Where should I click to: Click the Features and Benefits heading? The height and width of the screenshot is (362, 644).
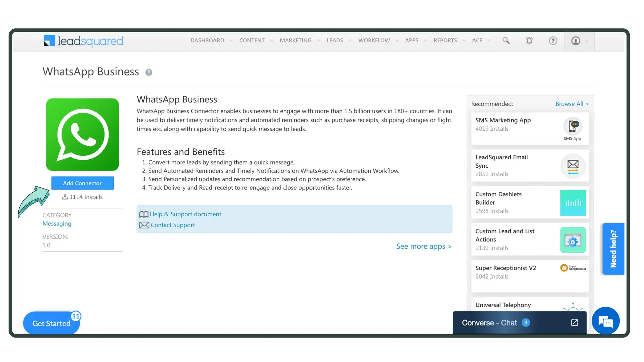[x=181, y=152]
